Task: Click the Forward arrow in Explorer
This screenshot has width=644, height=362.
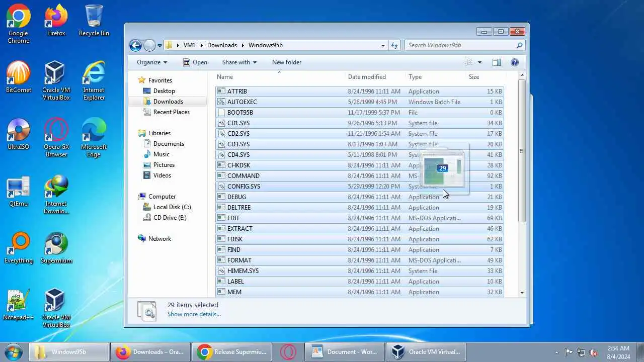Action: pyautogui.click(x=149, y=45)
